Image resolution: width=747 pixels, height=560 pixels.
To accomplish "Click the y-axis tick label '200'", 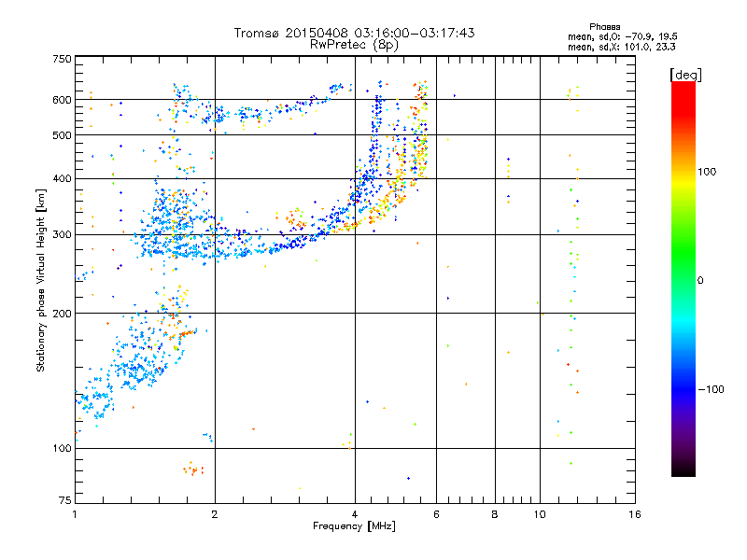I will [x=62, y=314].
